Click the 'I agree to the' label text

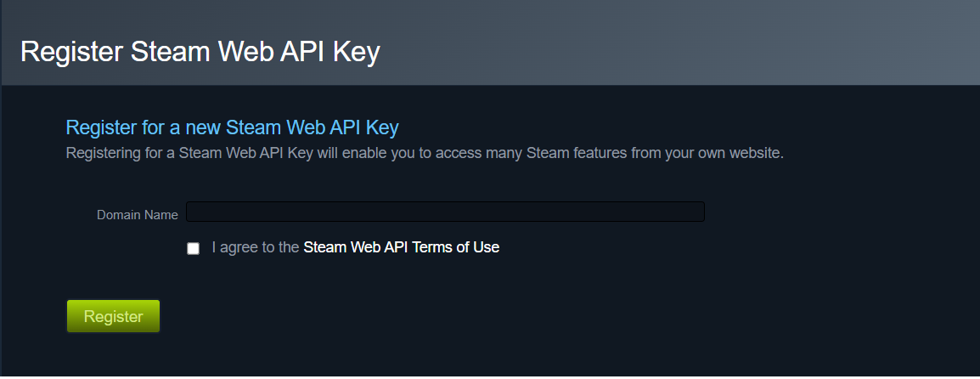click(x=255, y=247)
